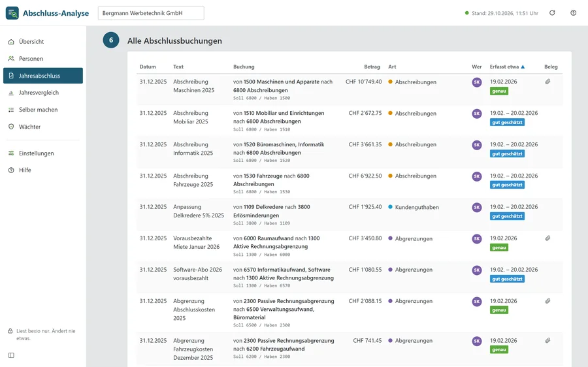The width and height of the screenshot is (588, 367).
Task: Select amount CHF 3'661.35
Action: 365,144
